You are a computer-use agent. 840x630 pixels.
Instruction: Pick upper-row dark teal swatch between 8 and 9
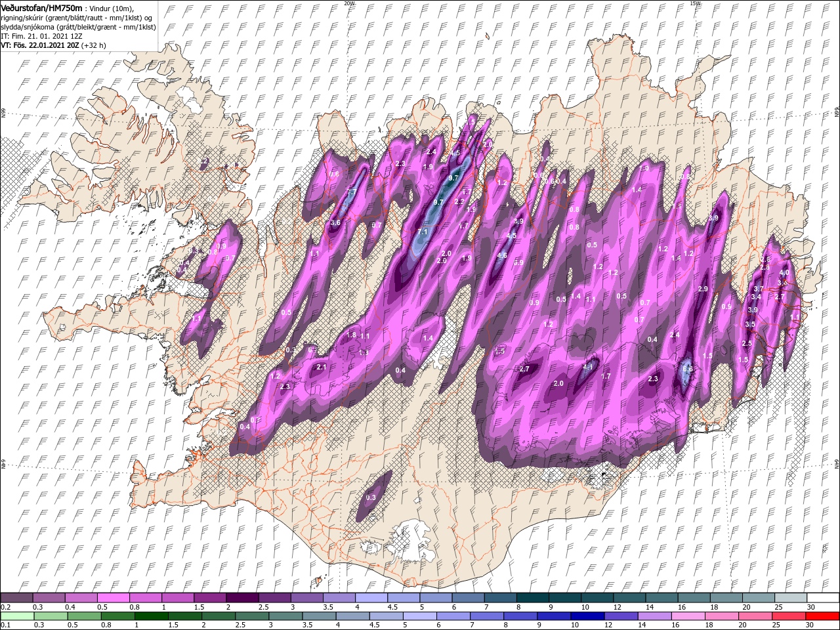[533, 598]
